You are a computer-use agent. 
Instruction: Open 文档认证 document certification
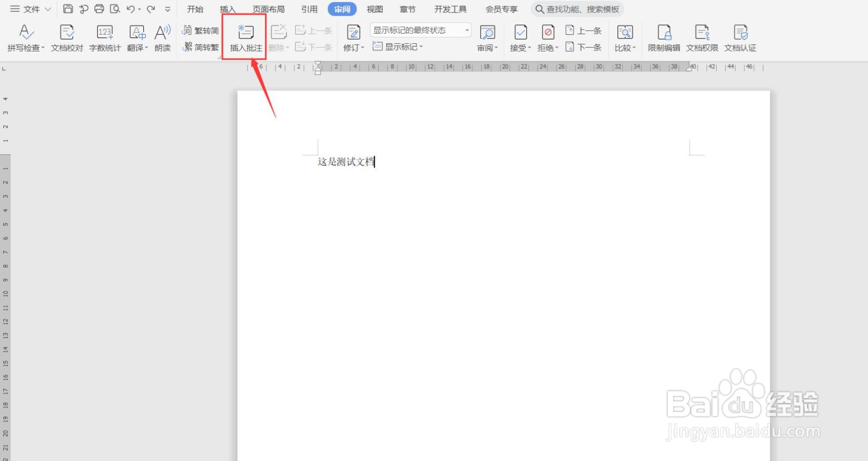coord(741,38)
